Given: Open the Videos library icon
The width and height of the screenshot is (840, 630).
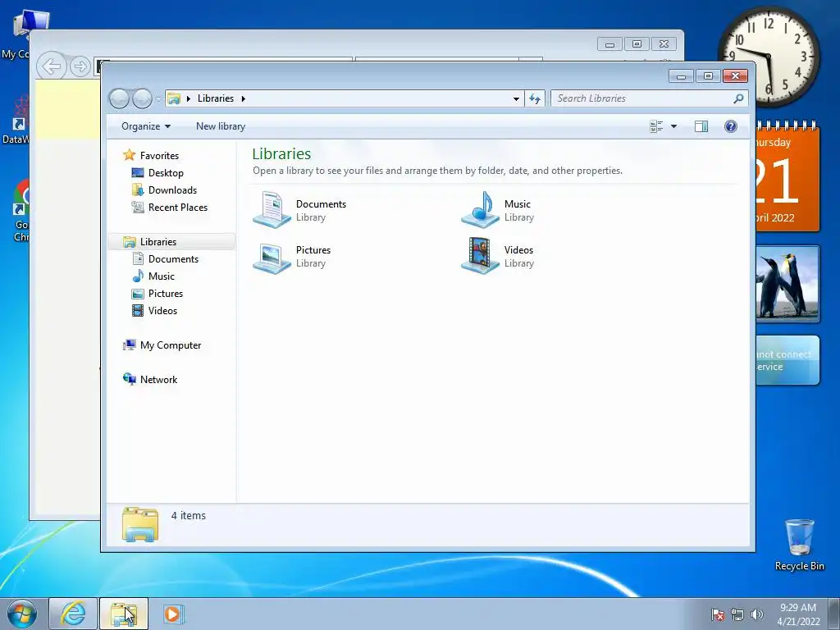Looking at the screenshot, I should click(481, 256).
